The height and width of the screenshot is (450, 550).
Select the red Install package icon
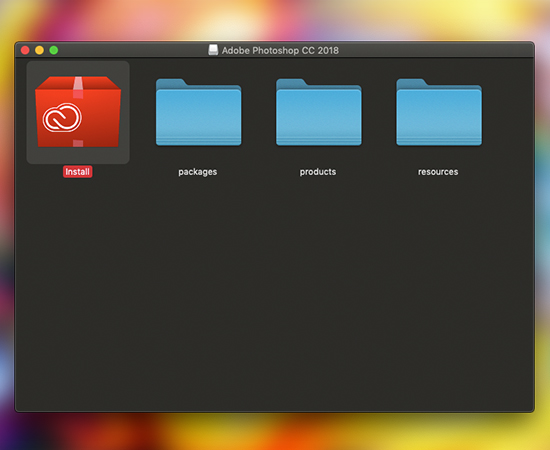coord(78,112)
